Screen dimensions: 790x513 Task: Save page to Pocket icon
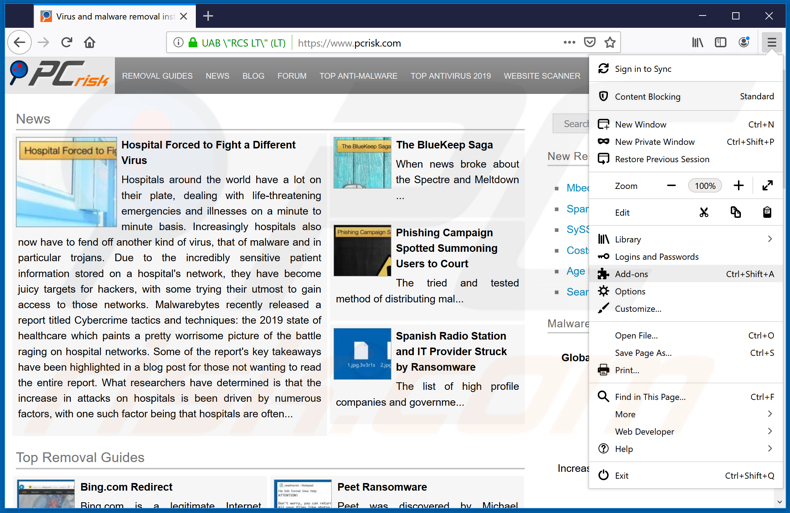pyautogui.click(x=590, y=43)
